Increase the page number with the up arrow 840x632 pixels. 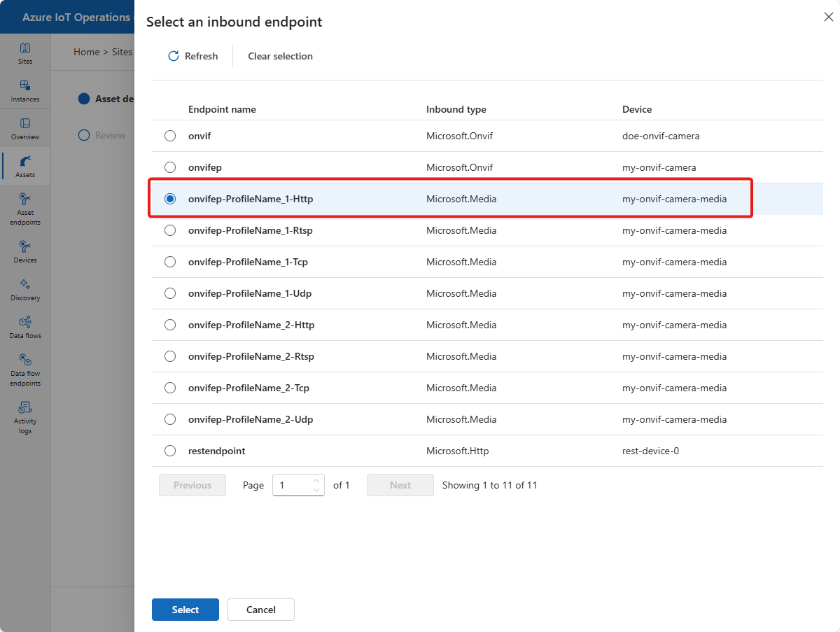316,481
